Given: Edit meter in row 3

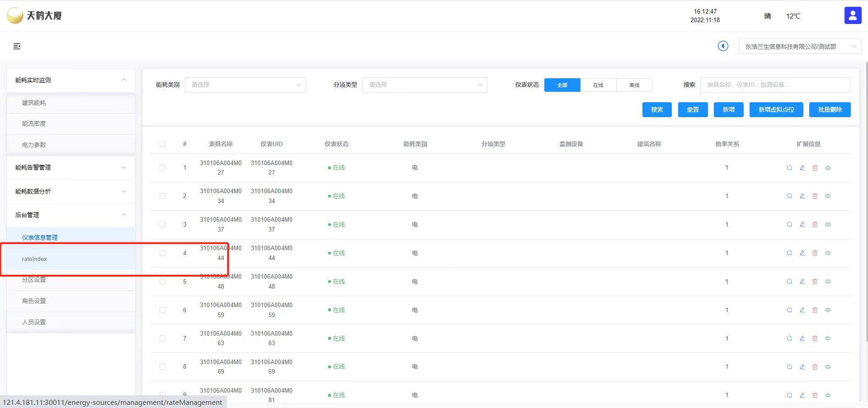Looking at the screenshot, I should (802, 225).
